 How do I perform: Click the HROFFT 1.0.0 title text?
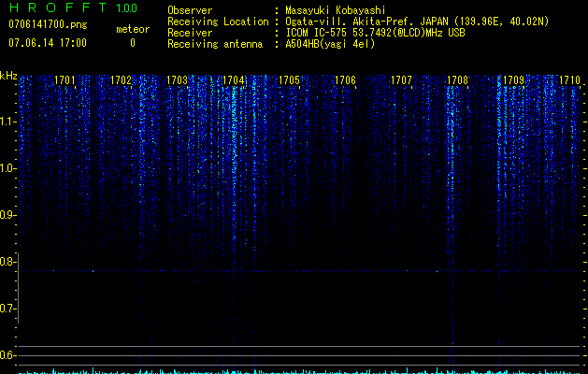coord(73,7)
